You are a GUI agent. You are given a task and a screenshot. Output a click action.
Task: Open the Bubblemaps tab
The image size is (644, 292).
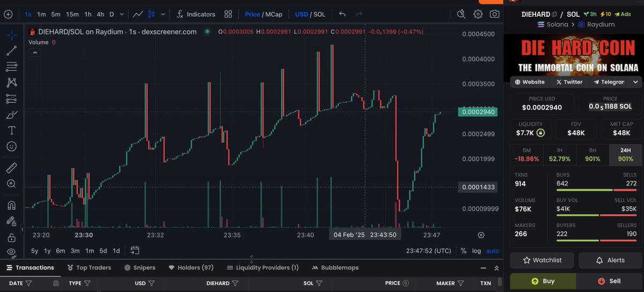click(x=335, y=267)
